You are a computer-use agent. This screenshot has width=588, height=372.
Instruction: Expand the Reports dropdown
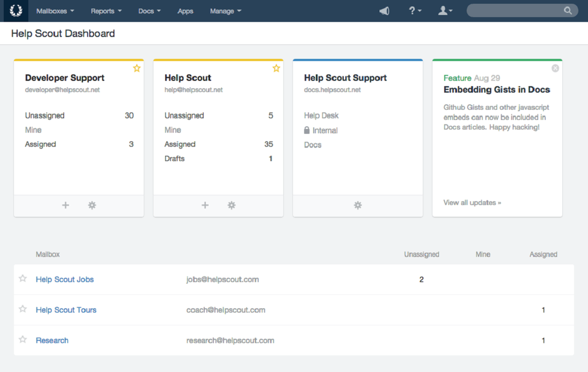click(106, 11)
